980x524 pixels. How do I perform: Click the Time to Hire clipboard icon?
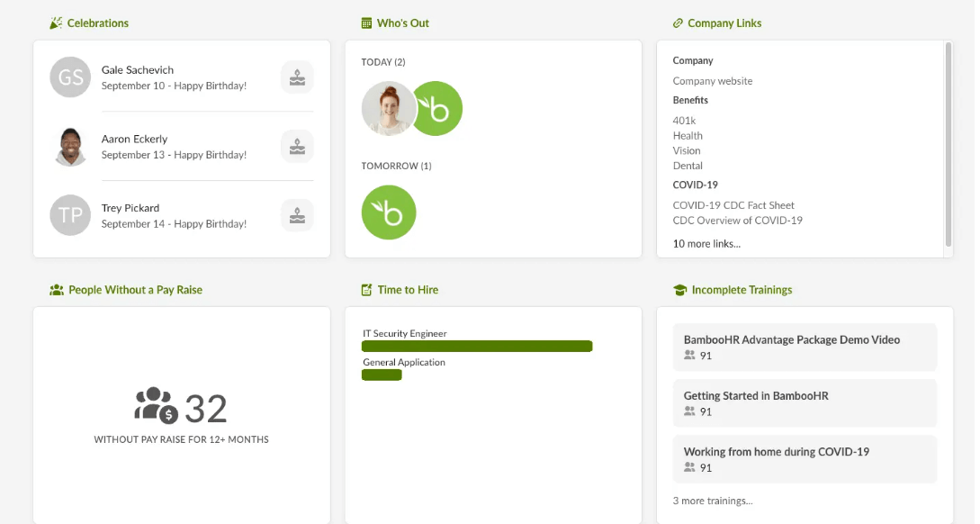click(366, 290)
